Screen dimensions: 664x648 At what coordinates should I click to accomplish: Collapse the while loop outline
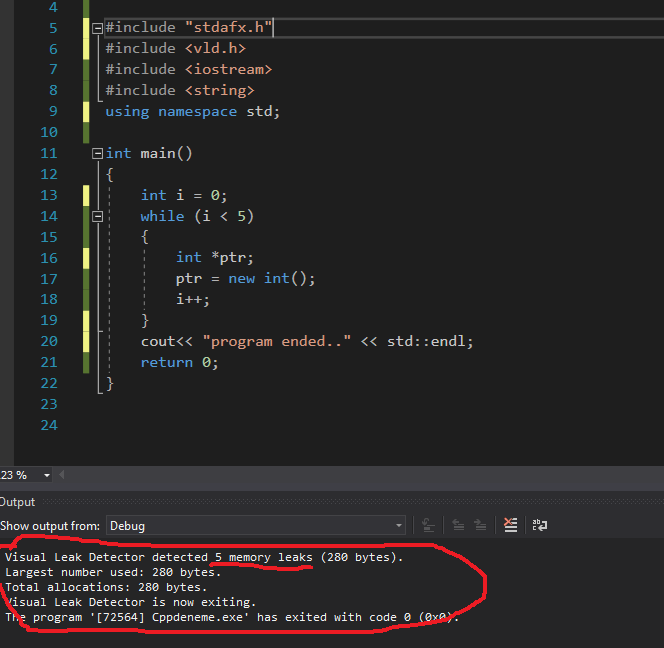point(97,216)
